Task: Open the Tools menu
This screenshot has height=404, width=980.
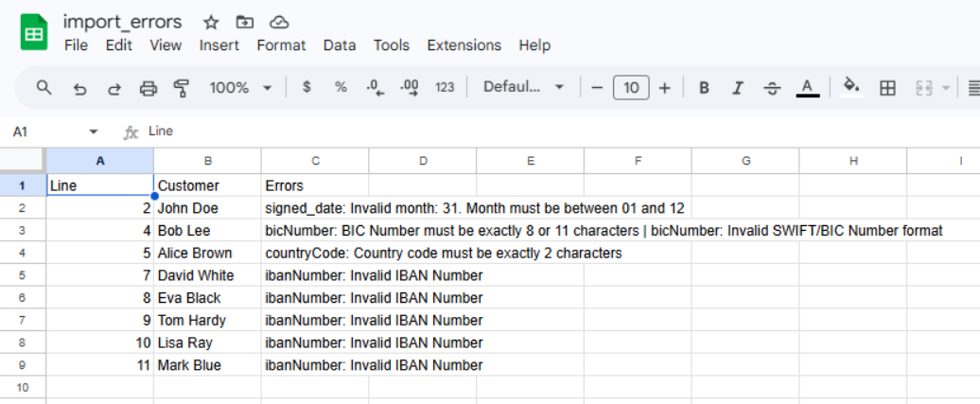Action: pyautogui.click(x=392, y=45)
